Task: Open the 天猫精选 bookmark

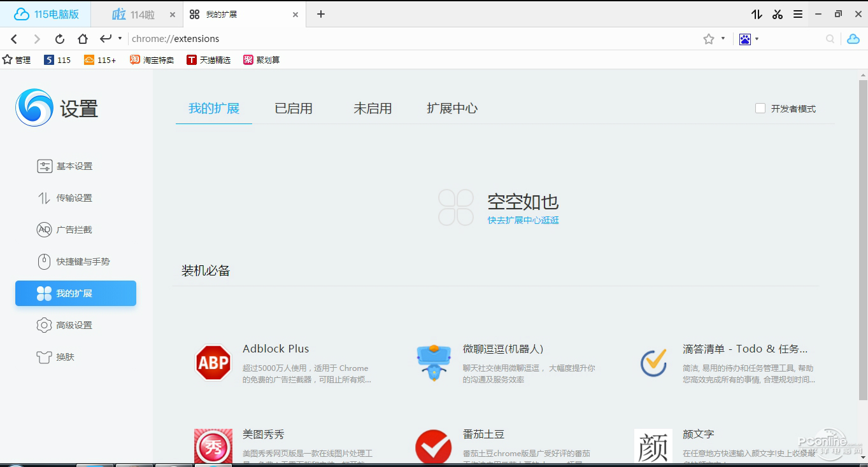Action: pos(208,60)
